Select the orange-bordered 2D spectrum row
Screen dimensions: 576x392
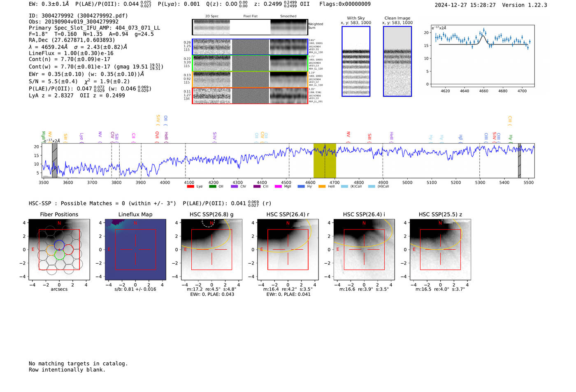(x=250, y=79)
